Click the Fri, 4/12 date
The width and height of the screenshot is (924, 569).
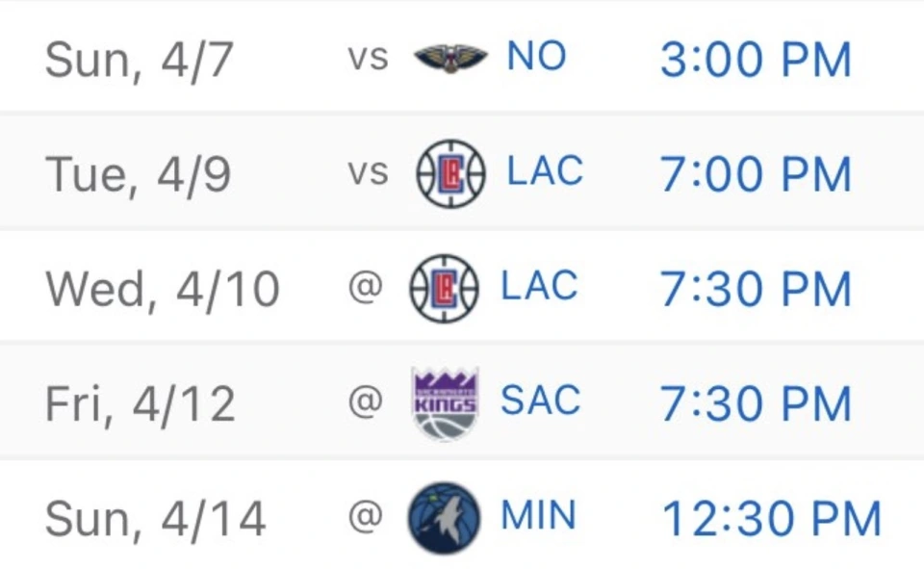141,404
